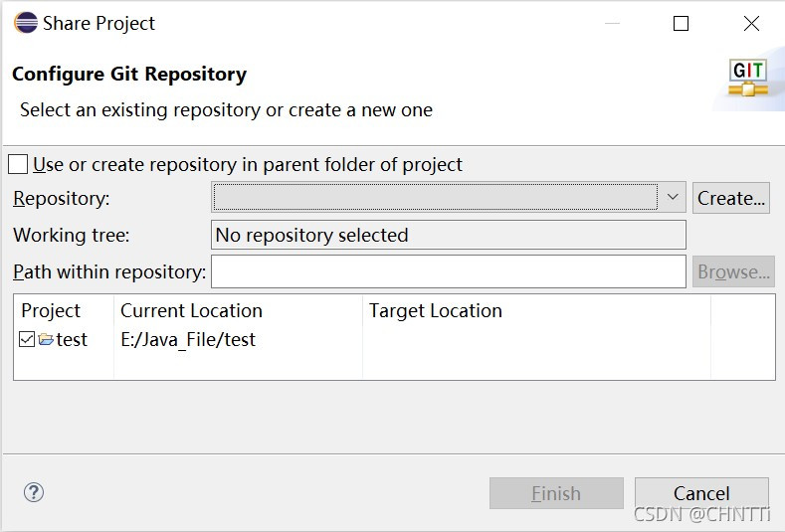785x532 pixels.
Task: Close the Share Project dialog
Action: 751,23
